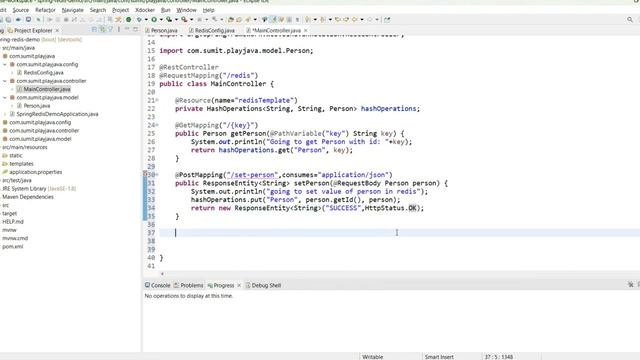Open the dropdown next to green Run button

161,20
